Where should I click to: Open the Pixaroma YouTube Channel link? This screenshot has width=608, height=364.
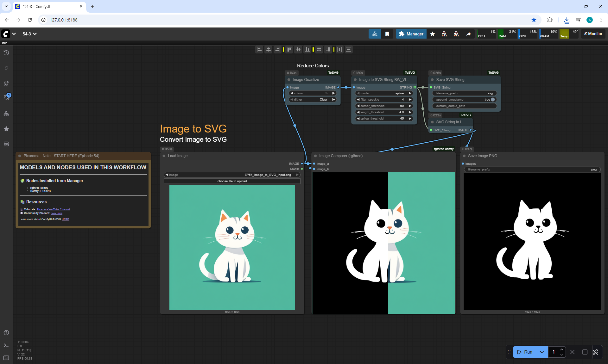tap(53, 209)
